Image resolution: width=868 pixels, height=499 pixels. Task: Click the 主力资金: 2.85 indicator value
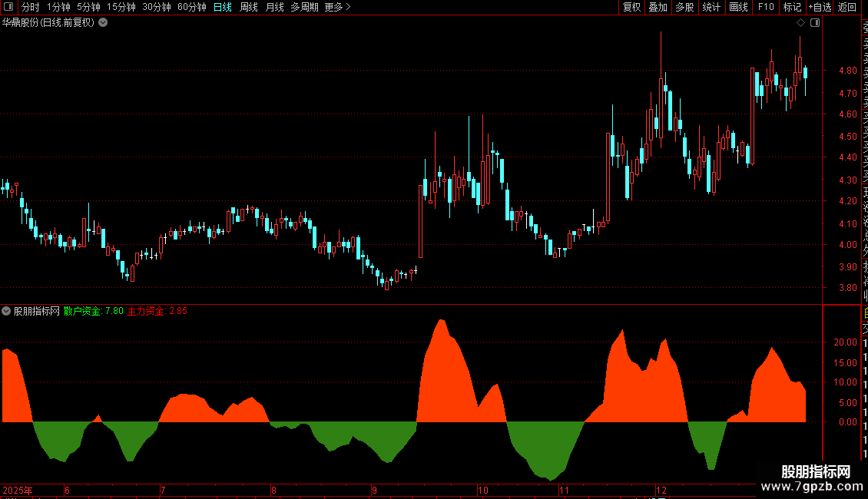pos(157,311)
